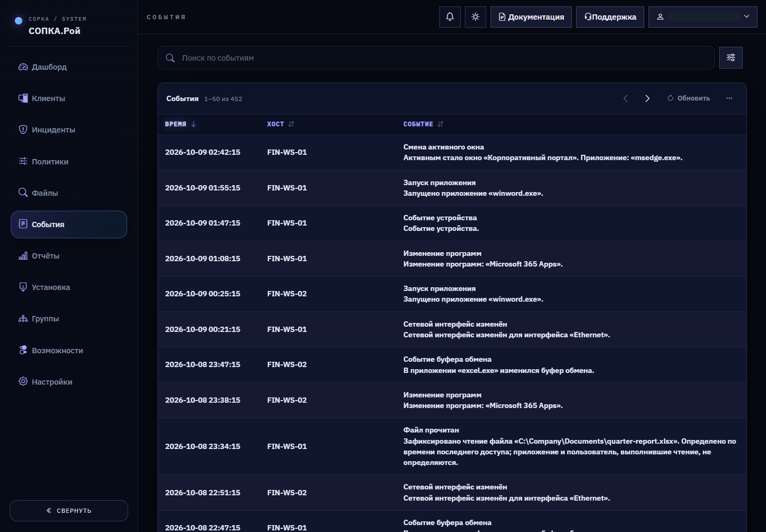Click the СОПКА.Рой logo title
The image size is (766, 532).
pyautogui.click(x=55, y=31)
